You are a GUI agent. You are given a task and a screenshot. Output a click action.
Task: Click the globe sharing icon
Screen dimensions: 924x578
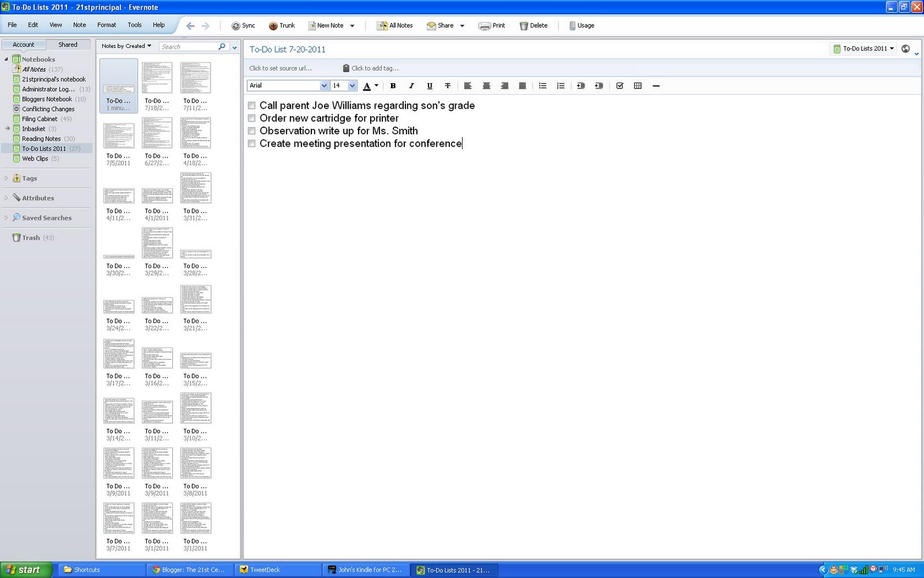(906, 49)
